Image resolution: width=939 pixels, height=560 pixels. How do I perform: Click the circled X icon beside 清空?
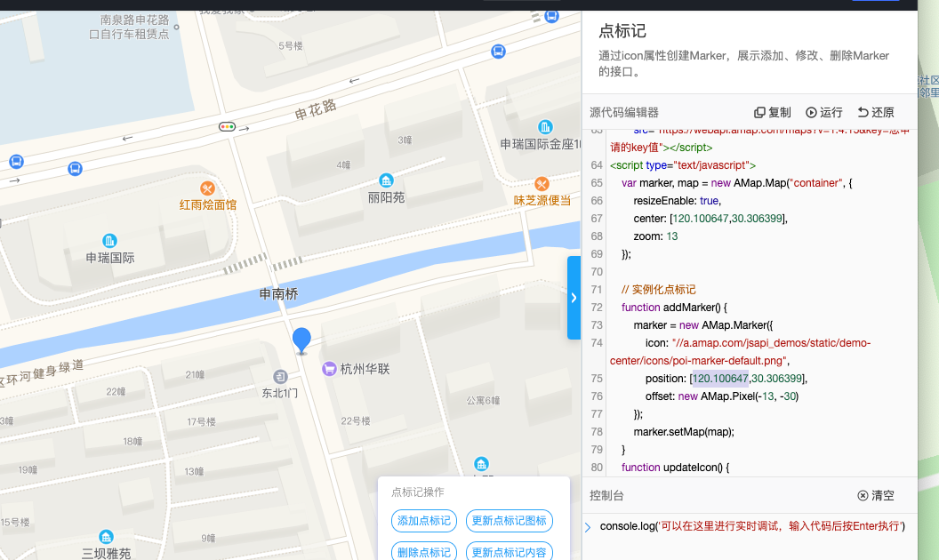863,495
